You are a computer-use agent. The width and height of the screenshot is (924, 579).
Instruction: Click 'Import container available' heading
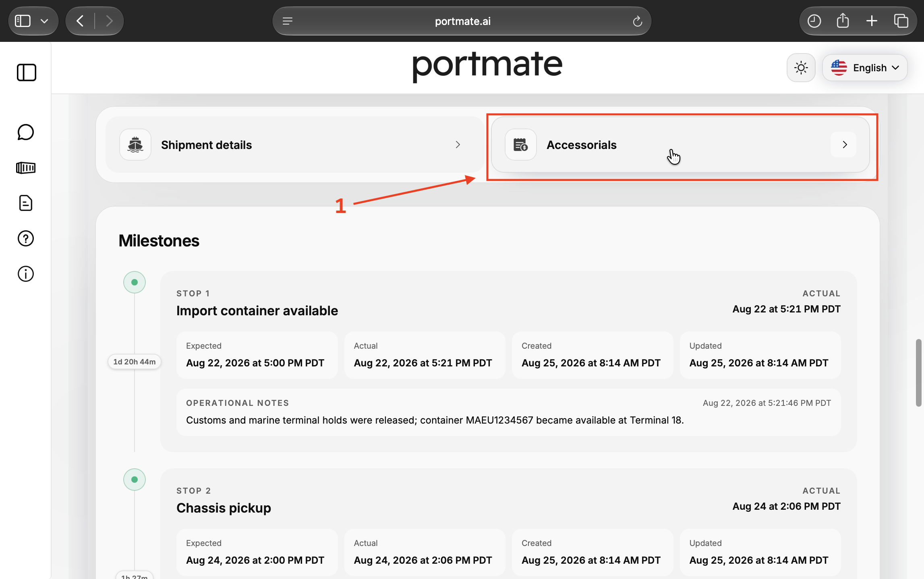pyautogui.click(x=257, y=311)
